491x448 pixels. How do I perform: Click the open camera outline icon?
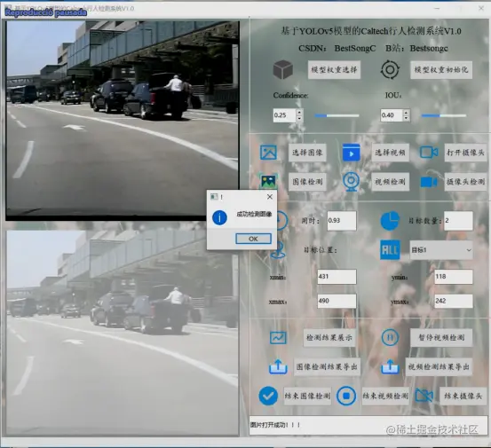429,153
